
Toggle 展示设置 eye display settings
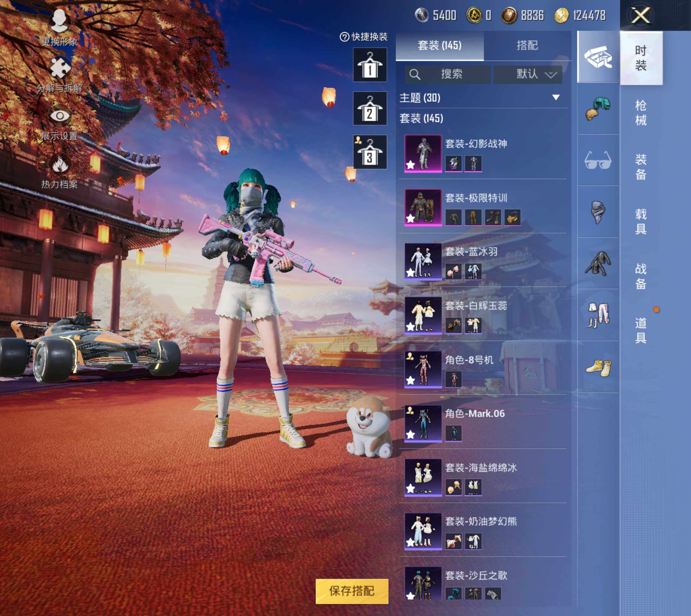(60, 116)
